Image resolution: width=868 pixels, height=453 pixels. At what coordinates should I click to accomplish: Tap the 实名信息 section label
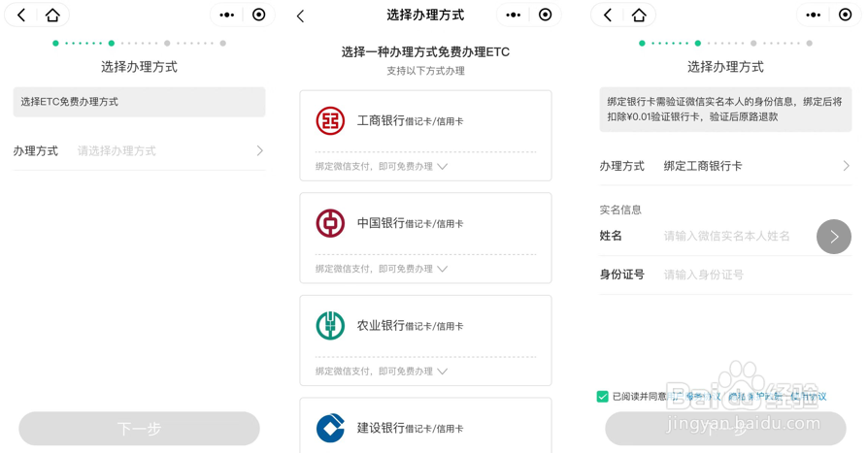point(620,210)
